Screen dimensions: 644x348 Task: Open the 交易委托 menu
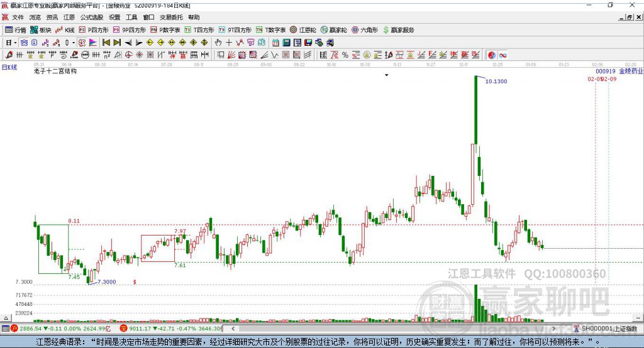tap(171, 17)
